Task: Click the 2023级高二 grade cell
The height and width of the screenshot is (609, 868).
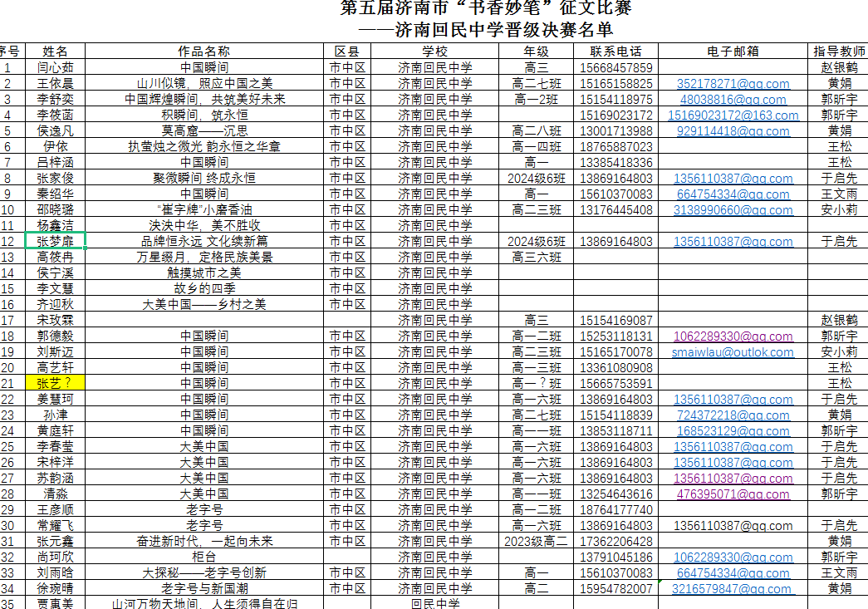Action: click(536, 542)
